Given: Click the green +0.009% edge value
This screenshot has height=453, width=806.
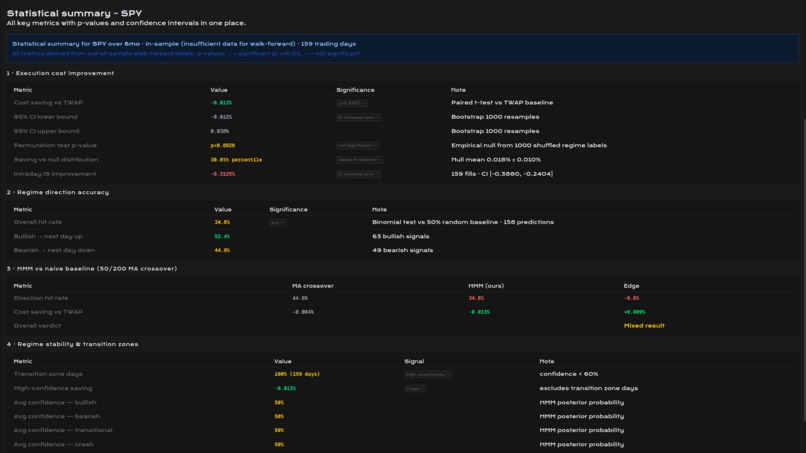Looking at the screenshot, I should [x=634, y=312].
